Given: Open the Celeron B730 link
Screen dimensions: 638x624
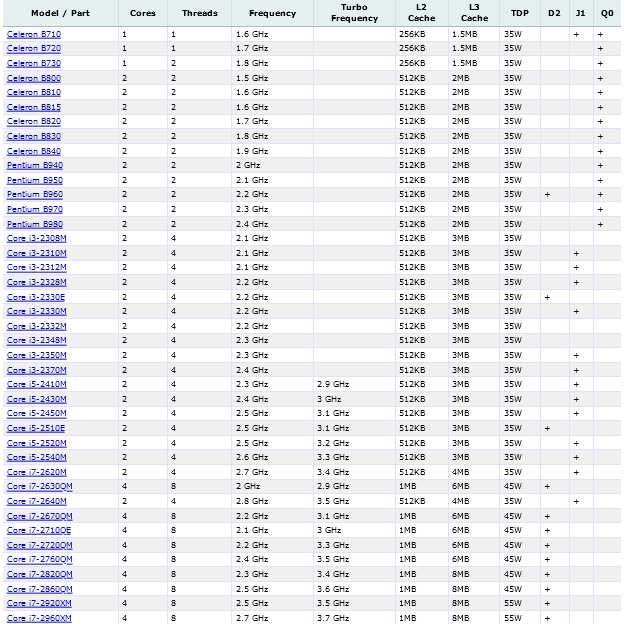Looking at the screenshot, I should (x=34, y=63).
